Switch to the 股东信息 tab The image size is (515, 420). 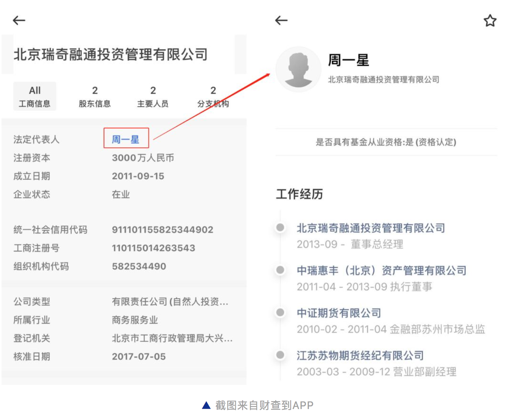[x=95, y=96]
